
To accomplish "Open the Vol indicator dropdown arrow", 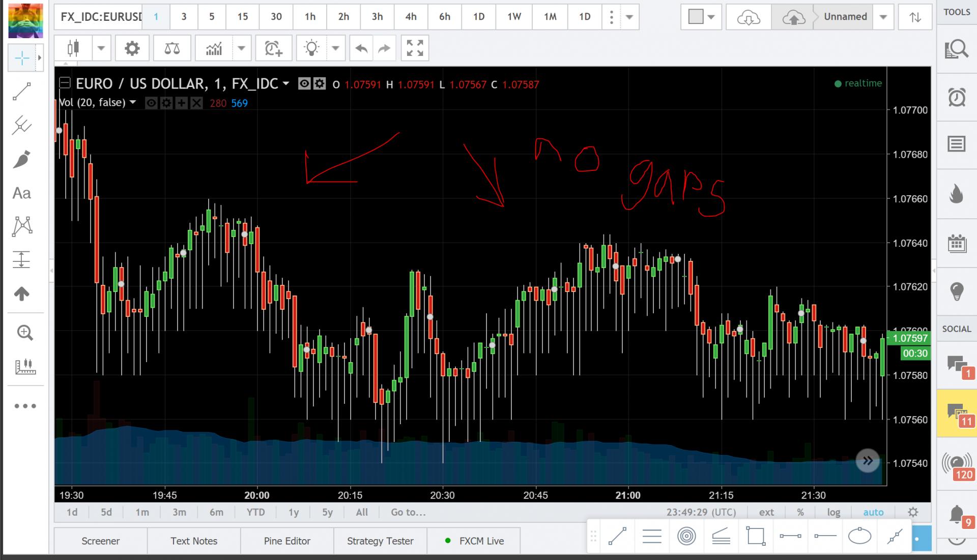I will click(133, 102).
